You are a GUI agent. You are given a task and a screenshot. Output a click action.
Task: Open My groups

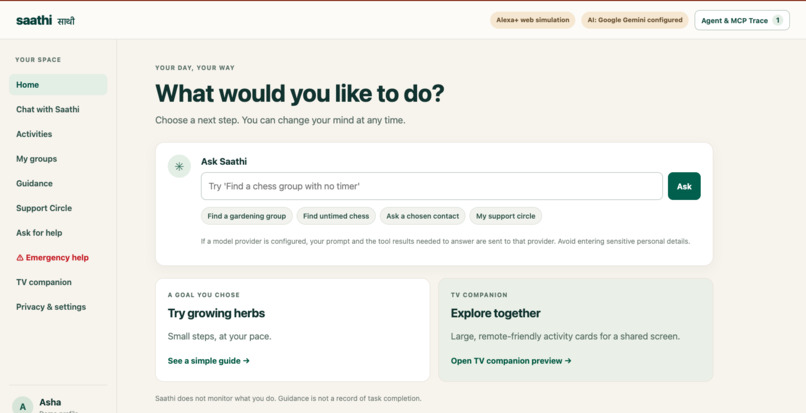(x=58, y=159)
